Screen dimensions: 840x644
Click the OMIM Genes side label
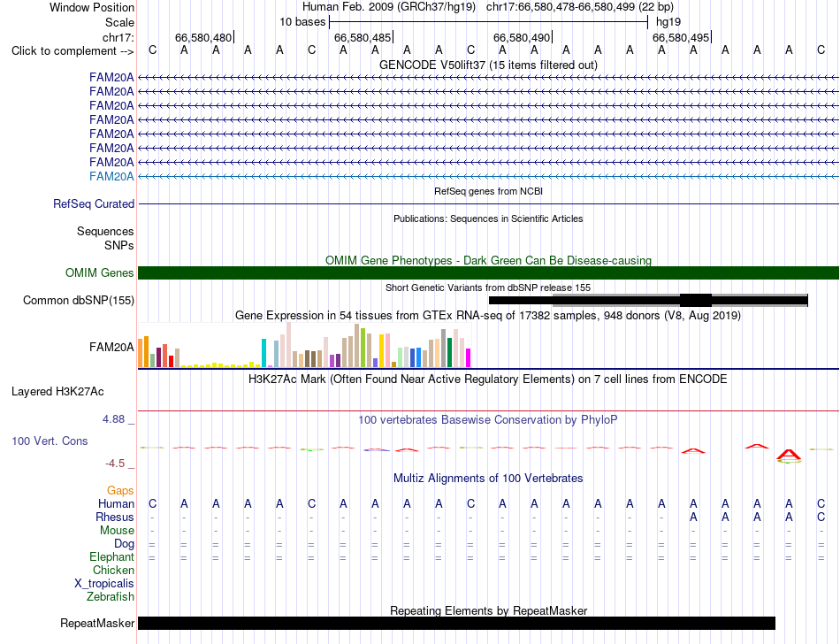pos(99,272)
